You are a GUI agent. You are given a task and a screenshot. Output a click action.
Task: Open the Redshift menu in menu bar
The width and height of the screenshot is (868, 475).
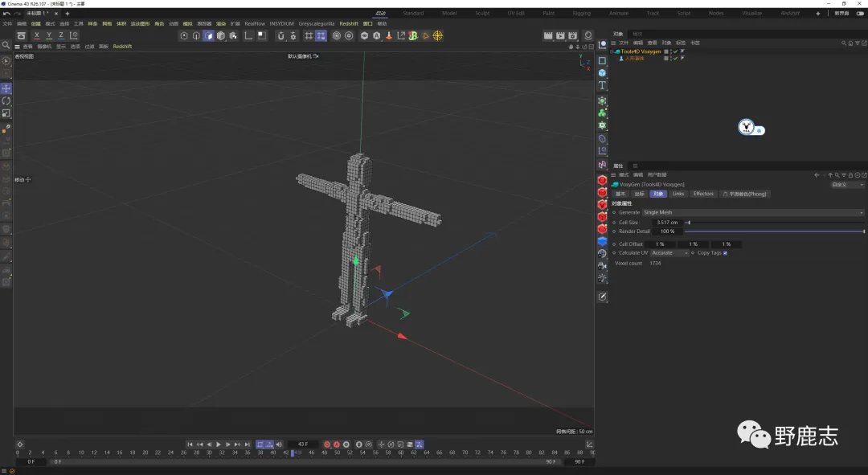[x=349, y=24]
